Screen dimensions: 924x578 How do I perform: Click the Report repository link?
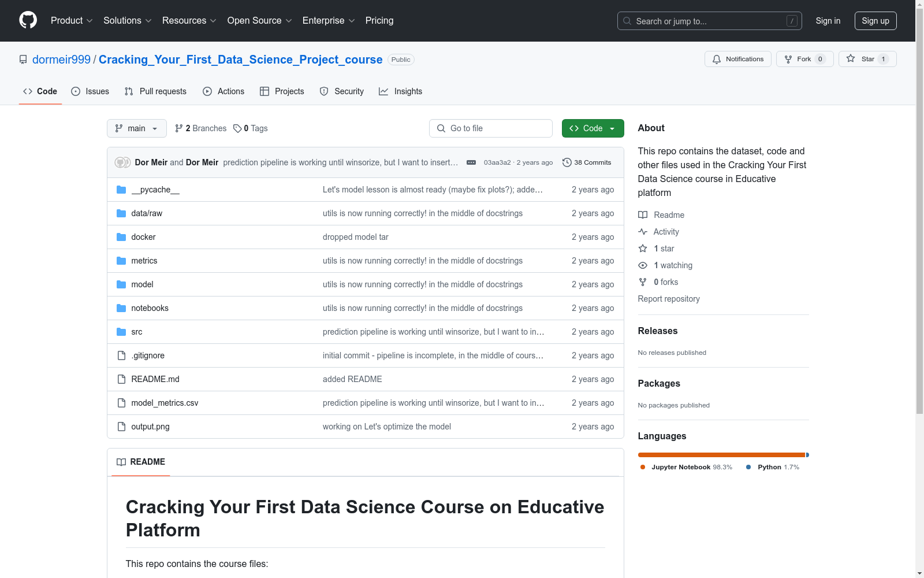pos(669,299)
